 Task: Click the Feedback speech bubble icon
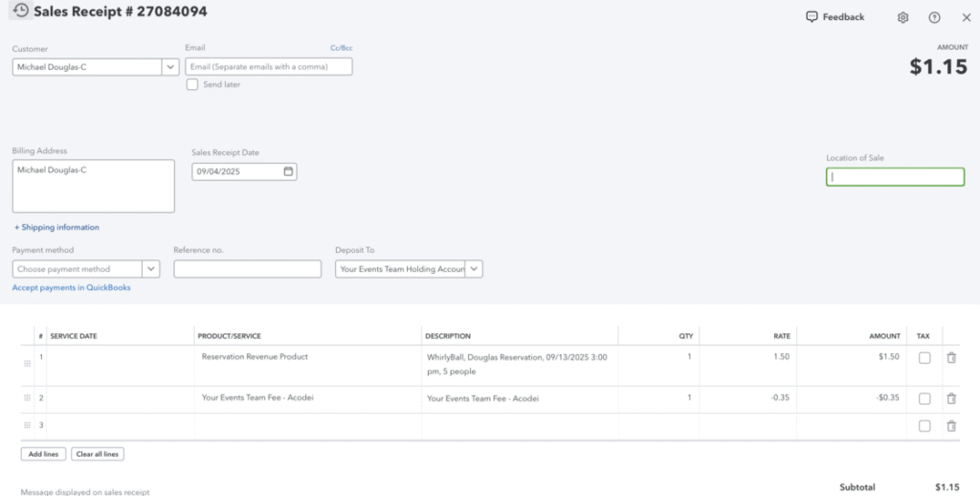[812, 17]
